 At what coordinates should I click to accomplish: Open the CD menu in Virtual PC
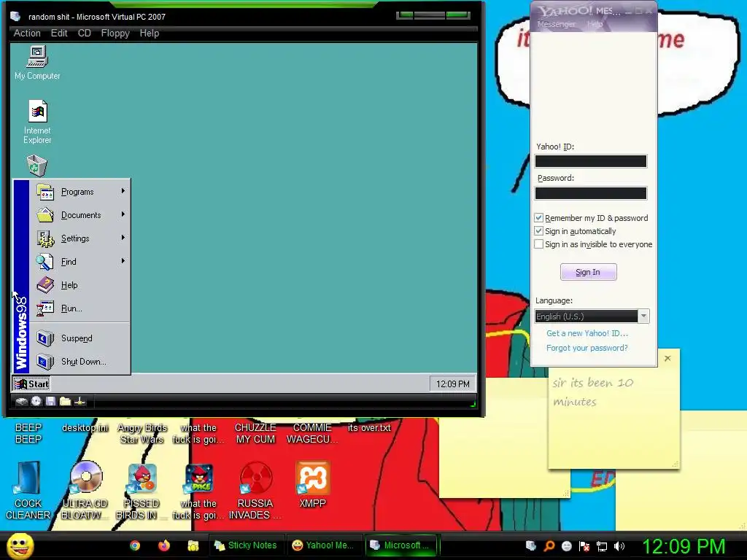[x=85, y=34]
